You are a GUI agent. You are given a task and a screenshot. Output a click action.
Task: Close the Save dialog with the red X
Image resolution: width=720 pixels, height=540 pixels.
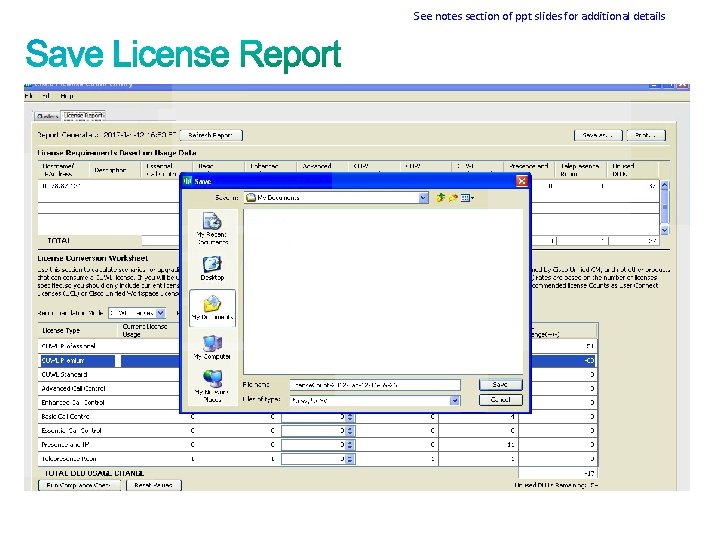point(522,181)
